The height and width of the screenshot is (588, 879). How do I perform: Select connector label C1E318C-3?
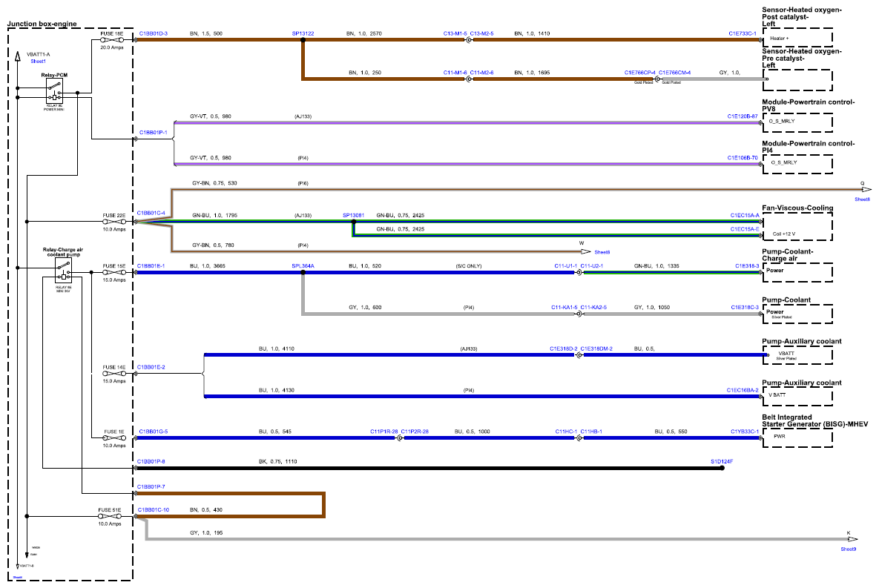(745, 307)
